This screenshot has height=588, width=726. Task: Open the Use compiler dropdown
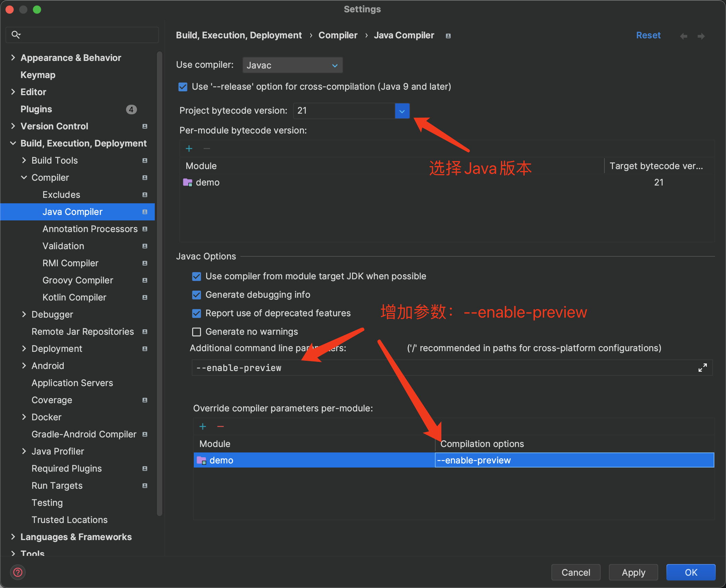[334, 65]
